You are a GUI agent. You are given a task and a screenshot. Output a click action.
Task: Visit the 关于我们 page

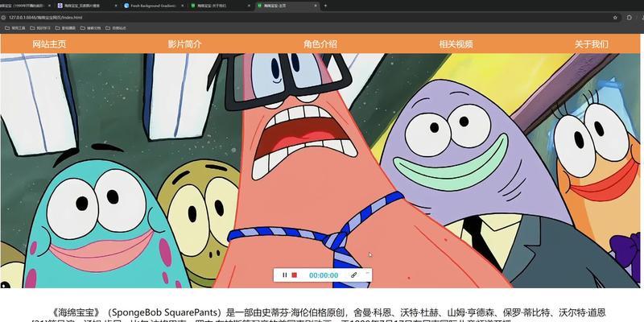(x=592, y=44)
